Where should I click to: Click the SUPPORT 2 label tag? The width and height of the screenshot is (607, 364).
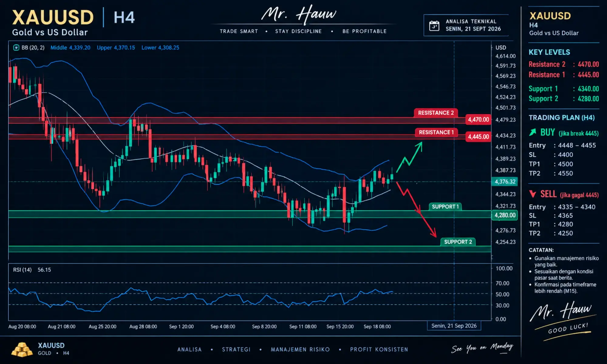458,242
